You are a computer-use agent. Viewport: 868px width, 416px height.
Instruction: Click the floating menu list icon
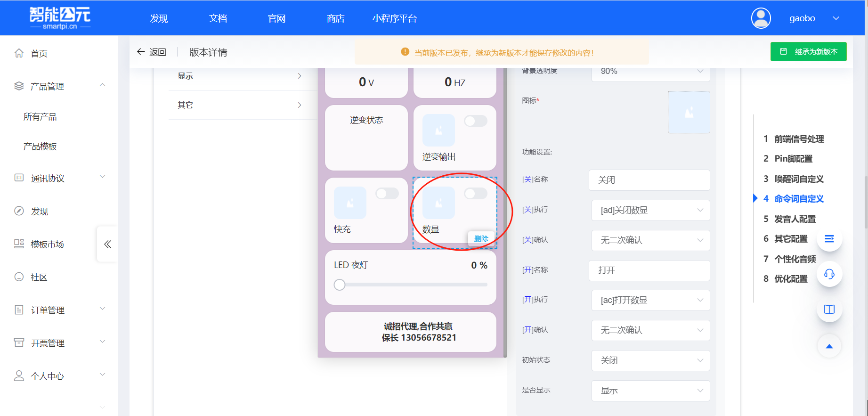[x=829, y=239]
